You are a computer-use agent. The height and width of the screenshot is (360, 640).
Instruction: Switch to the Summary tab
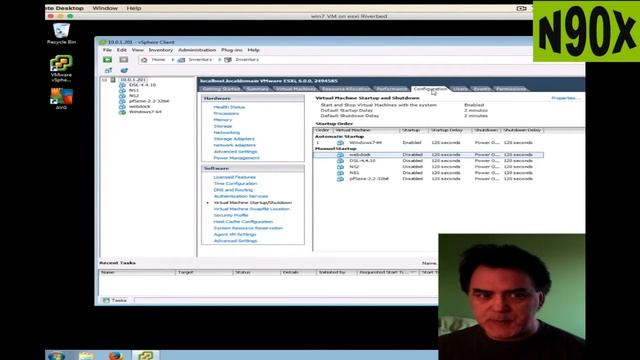258,89
